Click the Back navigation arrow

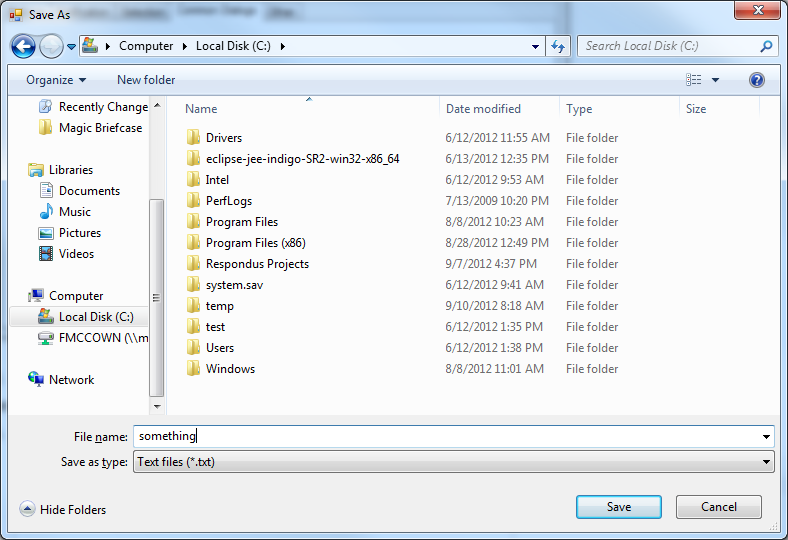click(x=23, y=47)
